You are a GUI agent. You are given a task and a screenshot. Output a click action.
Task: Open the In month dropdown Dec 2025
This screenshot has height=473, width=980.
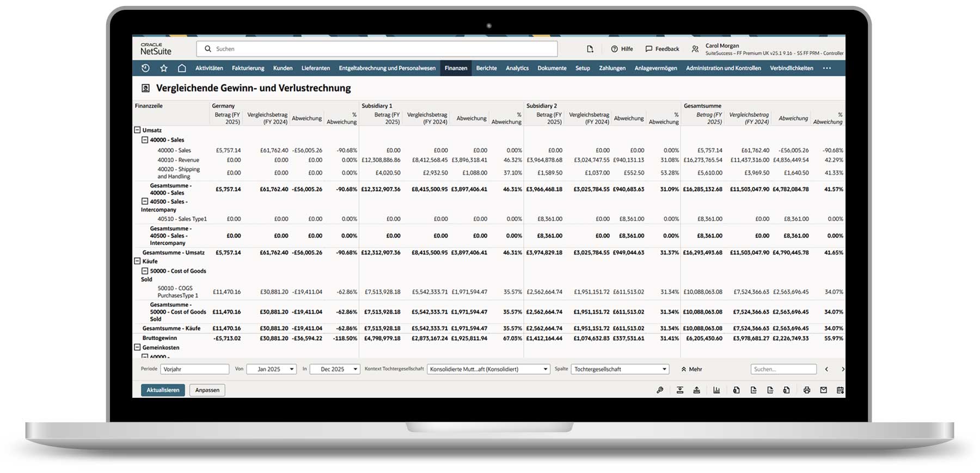(335, 369)
